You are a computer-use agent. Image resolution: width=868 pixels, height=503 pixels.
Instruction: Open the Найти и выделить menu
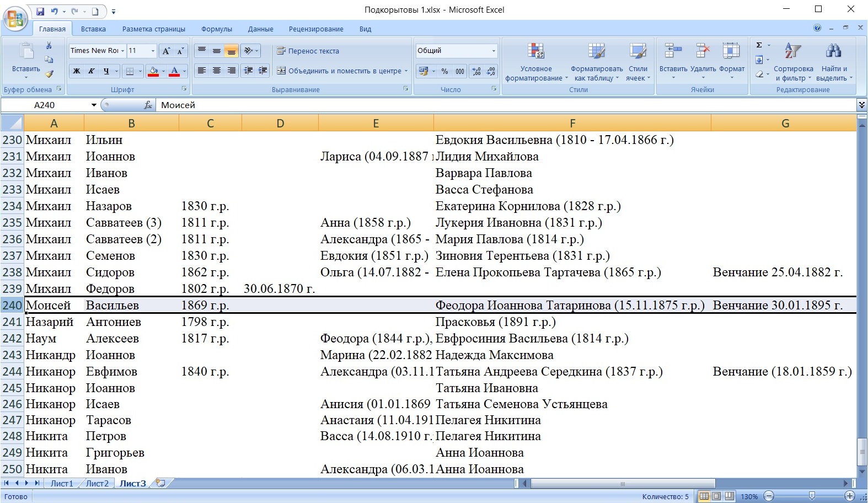(x=834, y=62)
